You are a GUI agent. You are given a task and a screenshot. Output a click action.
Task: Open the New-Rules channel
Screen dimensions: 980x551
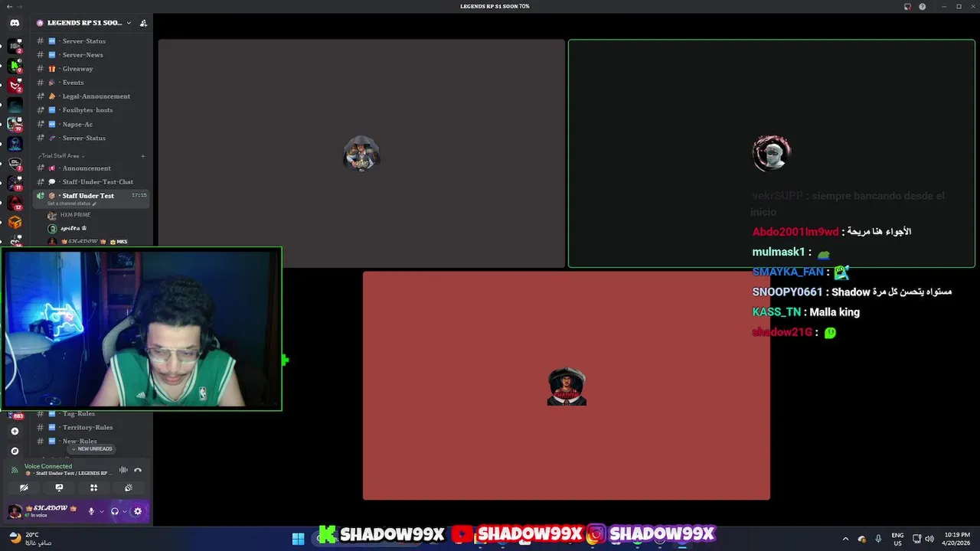click(91, 442)
